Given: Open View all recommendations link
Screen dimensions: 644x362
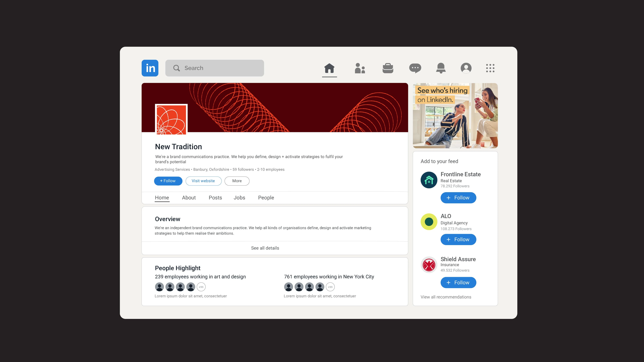Looking at the screenshot, I should 446,297.
